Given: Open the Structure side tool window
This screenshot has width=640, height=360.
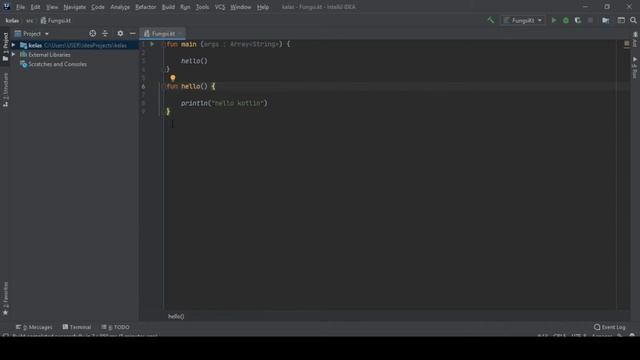Looking at the screenshot, I should [x=5, y=90].
